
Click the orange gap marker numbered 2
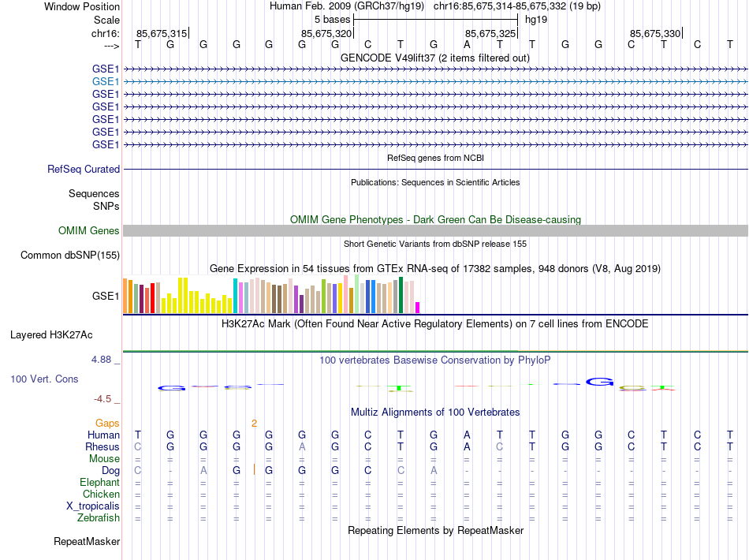coord(254,424)
